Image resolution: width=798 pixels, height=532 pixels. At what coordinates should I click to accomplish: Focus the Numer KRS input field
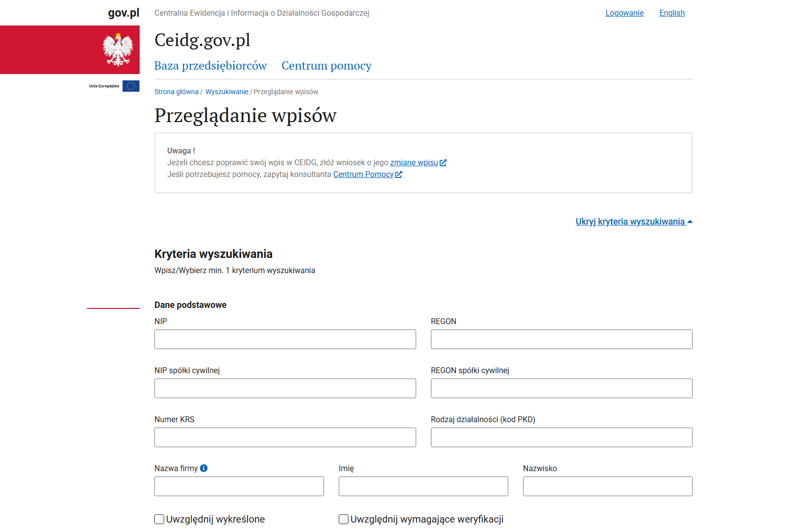285,437
